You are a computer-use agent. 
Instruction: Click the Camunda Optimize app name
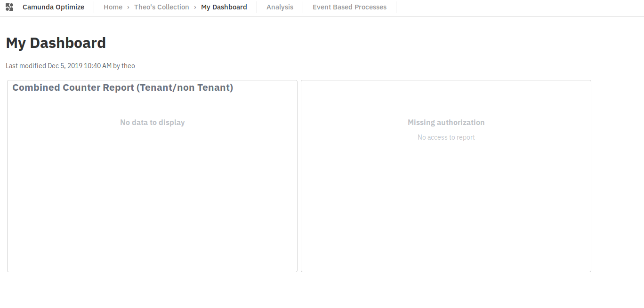[53, 7]
